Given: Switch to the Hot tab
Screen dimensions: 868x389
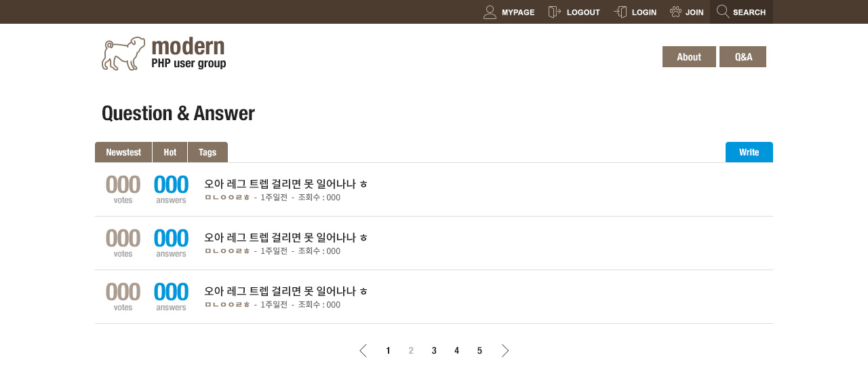Looking at the screenshot, I should click(170, 152).
